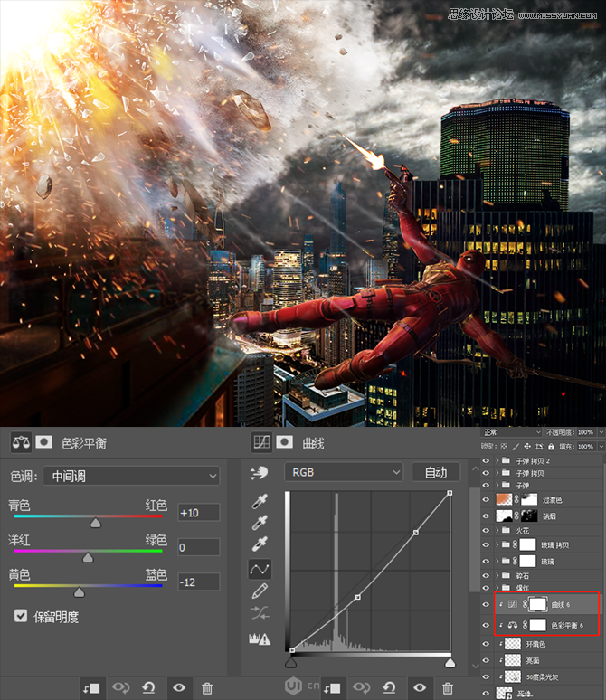Toggle 保留明度 preserve luminosity checkbox

point(21,616)
